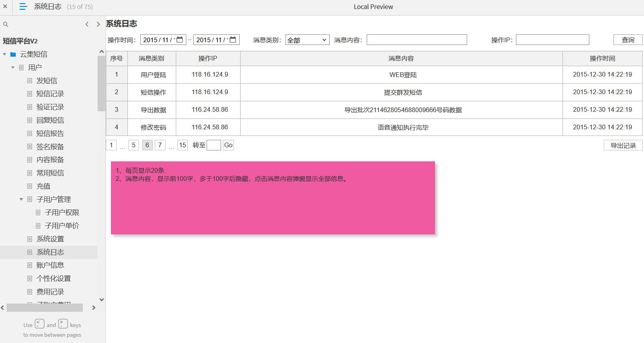The image size is (644, 343).
Task: Go to page 15 in pagination
Action: 182,145
